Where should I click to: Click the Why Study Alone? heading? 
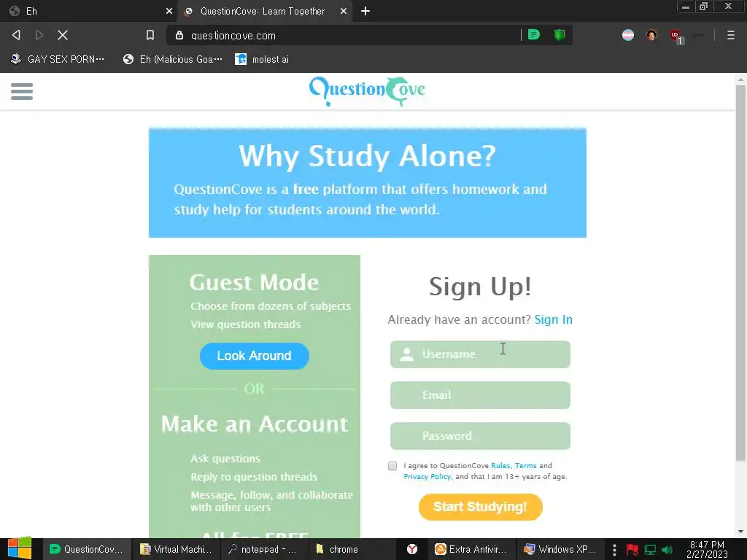368,156
